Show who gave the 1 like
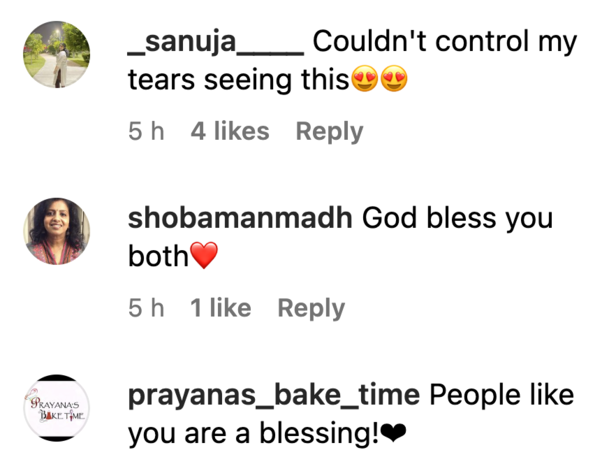The height and width of the screenshot is (457, 616). pos(220,309)
